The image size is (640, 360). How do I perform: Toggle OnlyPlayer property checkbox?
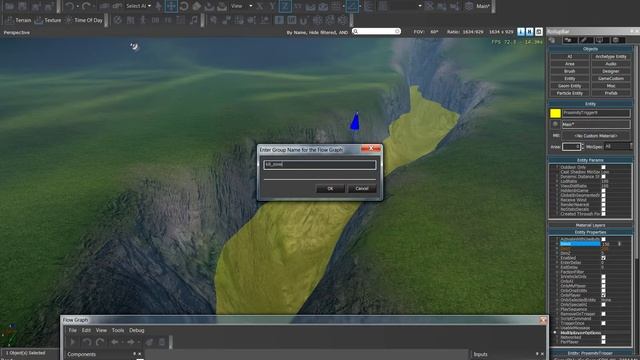[x=603, y=295]
